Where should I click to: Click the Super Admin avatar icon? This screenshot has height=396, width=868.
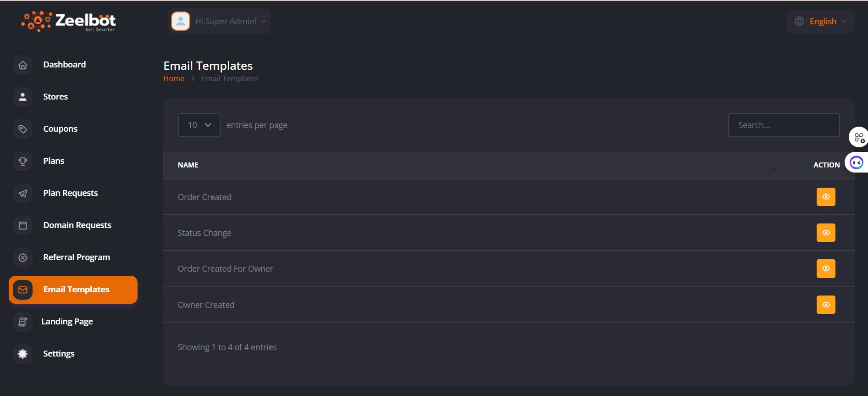(x=181, y=21)
